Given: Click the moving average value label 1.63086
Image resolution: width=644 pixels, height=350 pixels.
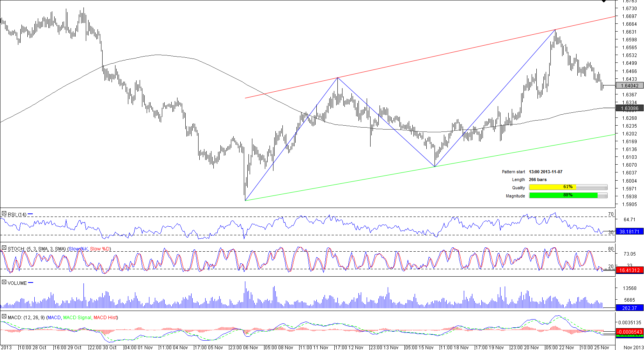Looking at the screenshot, I should pyautogui.click(x=630, y=108).
